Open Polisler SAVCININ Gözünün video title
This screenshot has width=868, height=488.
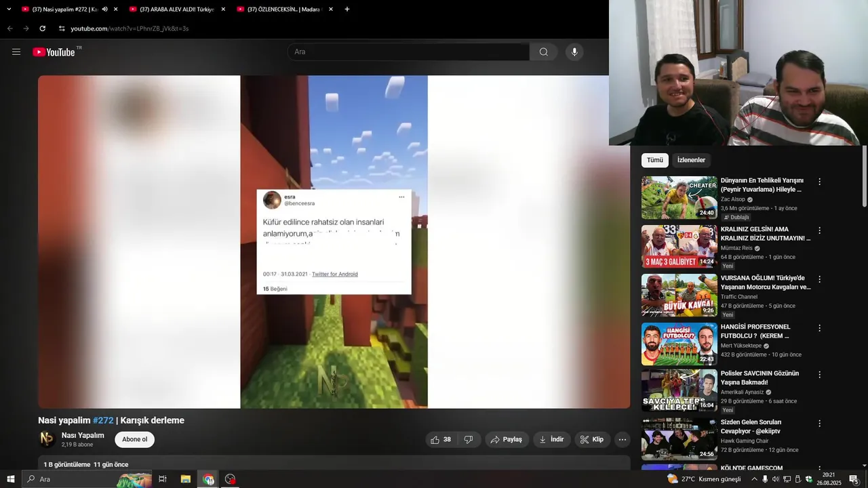pyautogui.click(x=759, y=378)
